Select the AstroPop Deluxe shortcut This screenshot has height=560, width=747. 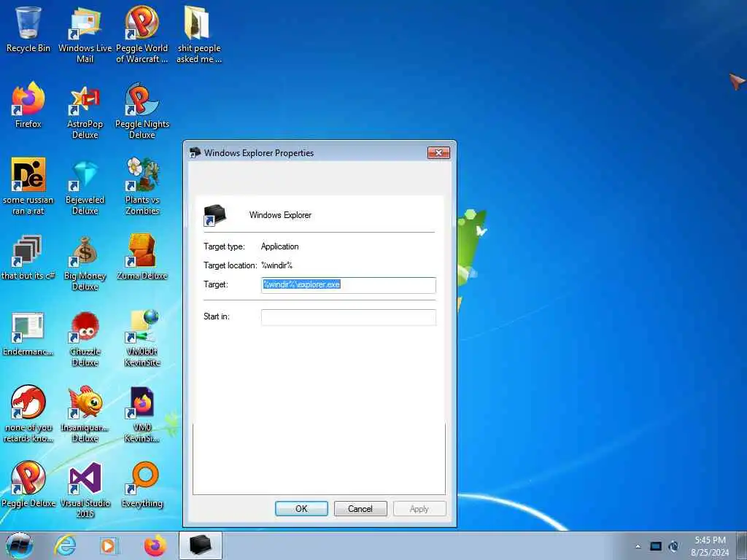85,111
